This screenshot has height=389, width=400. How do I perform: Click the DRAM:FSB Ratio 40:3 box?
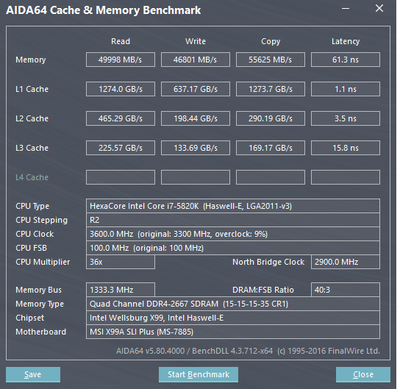click(345, 290)
